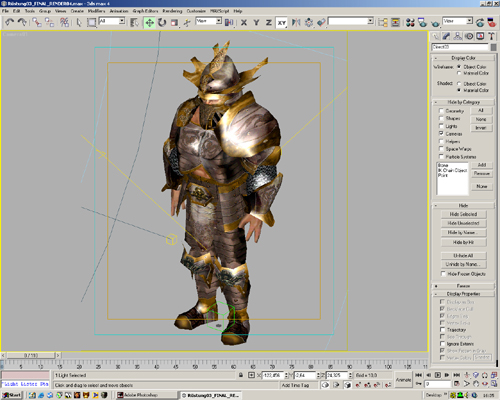Select the Select and Link tool
Viewport: 500px width, 400px height.
coord(37,22)
